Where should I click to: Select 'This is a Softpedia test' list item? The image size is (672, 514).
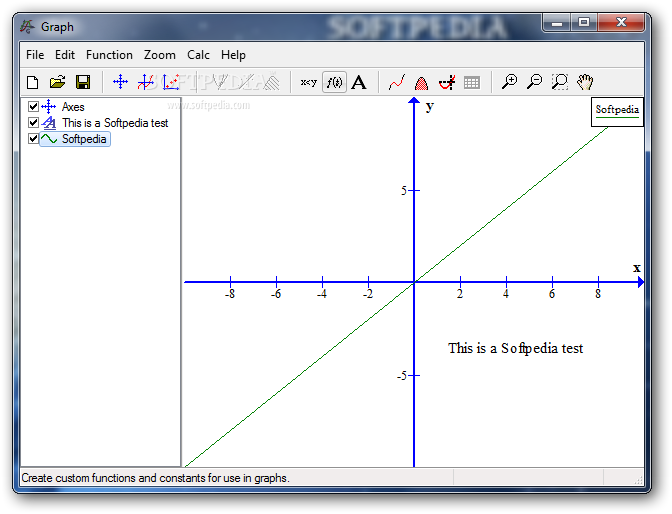point(115,123)
